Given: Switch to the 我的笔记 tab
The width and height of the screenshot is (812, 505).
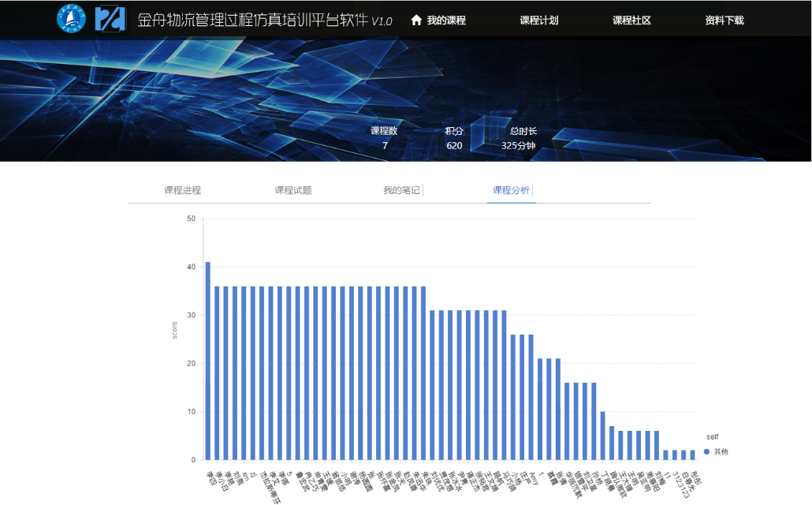Looking at the screenshot, I should [401, 190].
